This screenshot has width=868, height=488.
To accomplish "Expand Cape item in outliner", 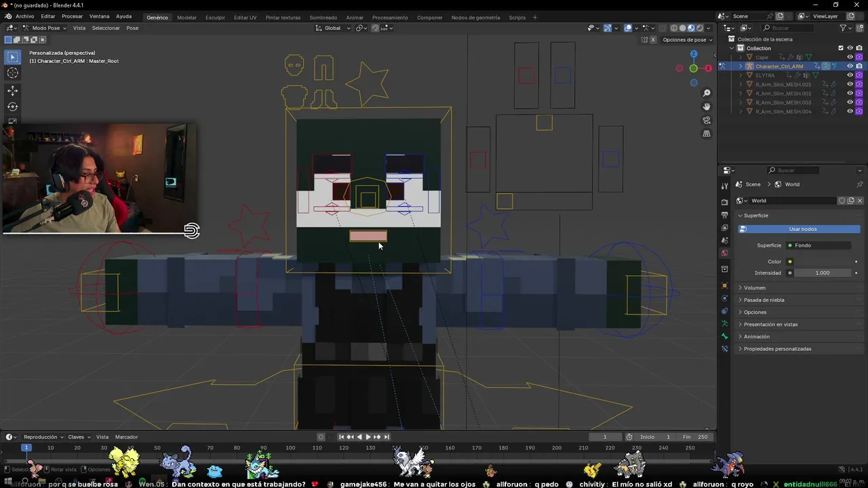I will pyautogui.click(x=741, y=57).
